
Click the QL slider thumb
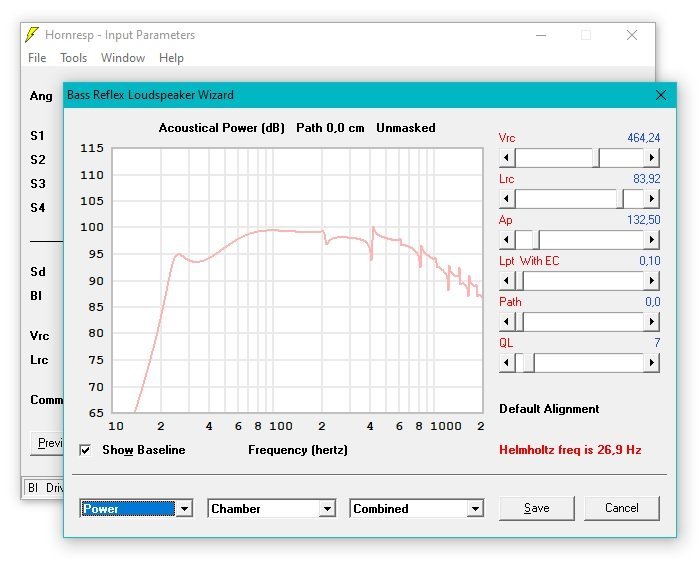click(529, 363)
